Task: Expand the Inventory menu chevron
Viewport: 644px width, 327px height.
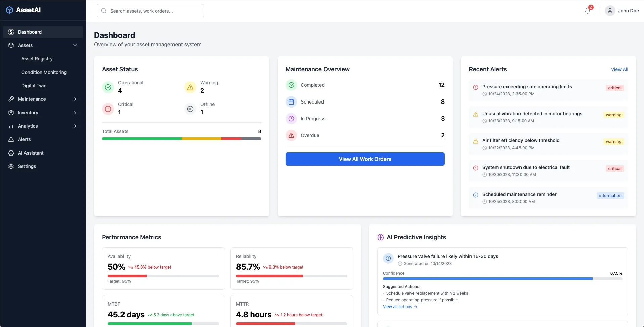Action: [75, 113]
